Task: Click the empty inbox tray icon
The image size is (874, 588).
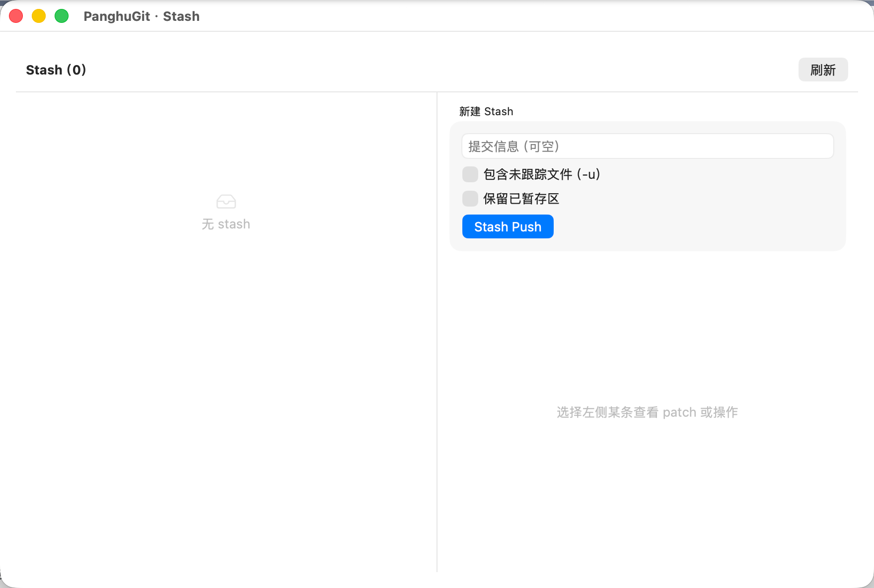Action: pos(226,201)
